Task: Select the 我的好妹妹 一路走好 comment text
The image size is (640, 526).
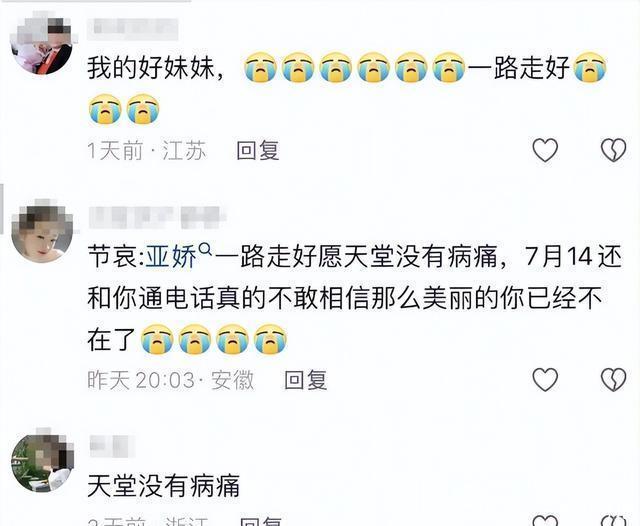Action: click(x=347, y=88)
